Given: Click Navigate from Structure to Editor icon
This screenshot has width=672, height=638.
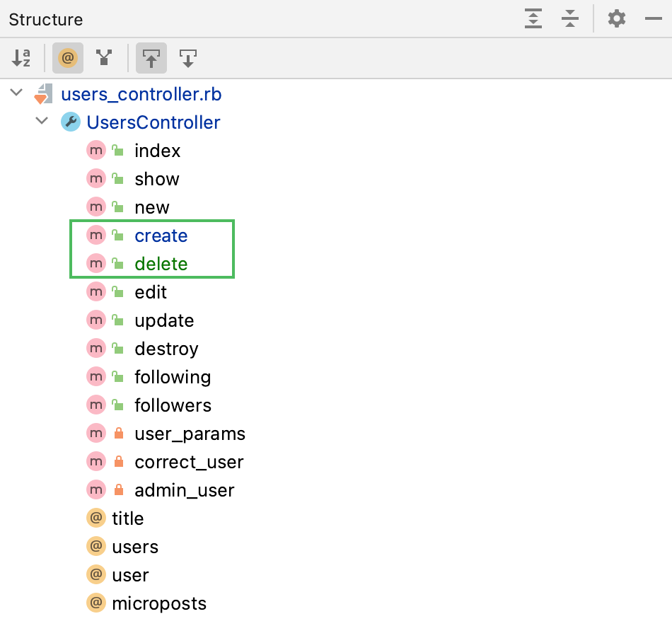Looking at the screenshot, I should [188, 58].
